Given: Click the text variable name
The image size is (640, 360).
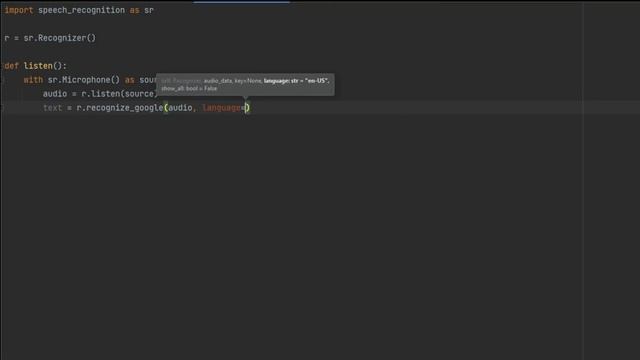Looking at the screenshot, I should click(x=52, y=108).
